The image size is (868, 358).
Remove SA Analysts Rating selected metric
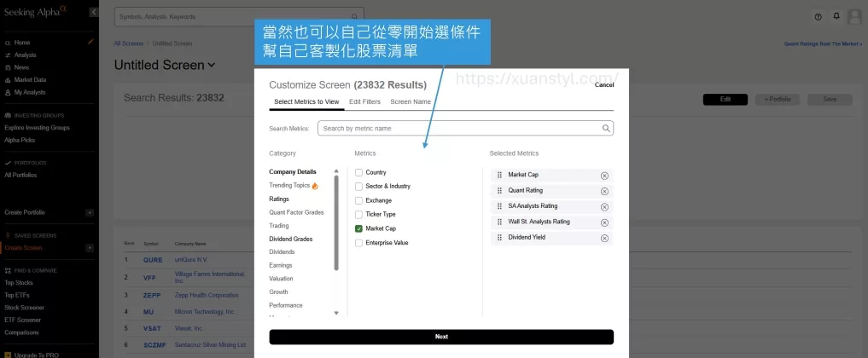click(x=604, y=206)
